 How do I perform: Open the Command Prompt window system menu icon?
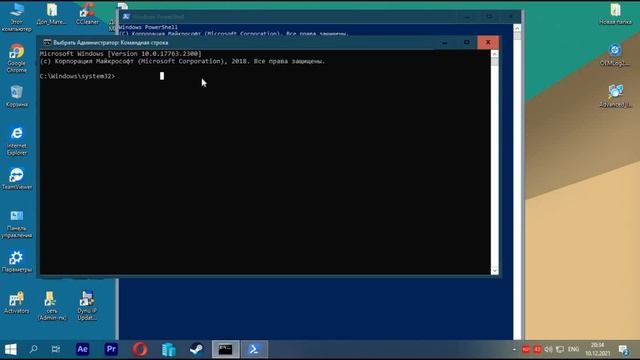pyautogui.click(x=47, y=42)
